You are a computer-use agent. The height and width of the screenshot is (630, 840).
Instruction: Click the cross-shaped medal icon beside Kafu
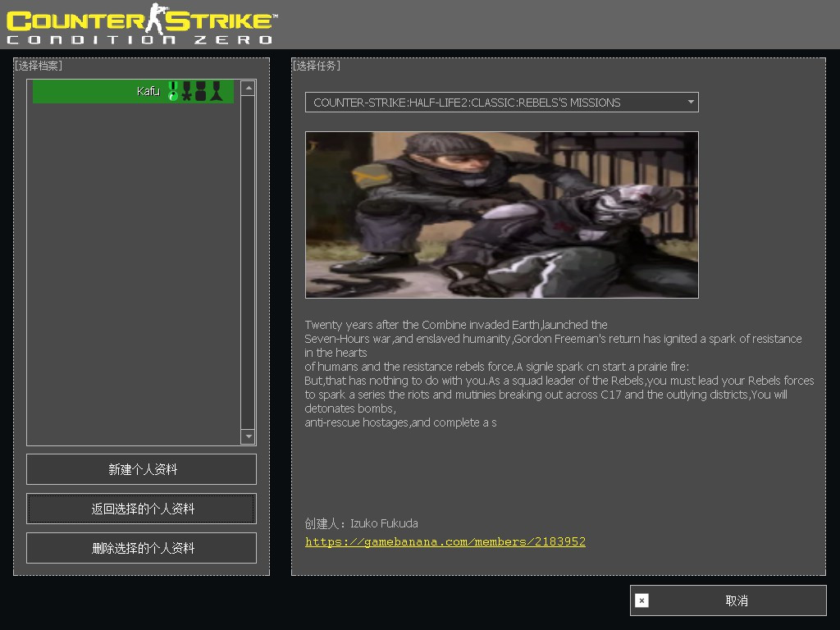pos(186,91)
